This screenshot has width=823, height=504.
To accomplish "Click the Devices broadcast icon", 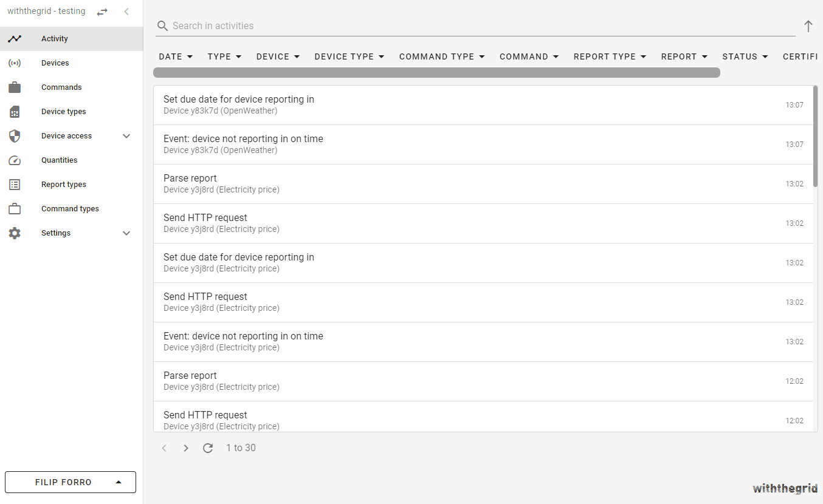I will [15, 63].
